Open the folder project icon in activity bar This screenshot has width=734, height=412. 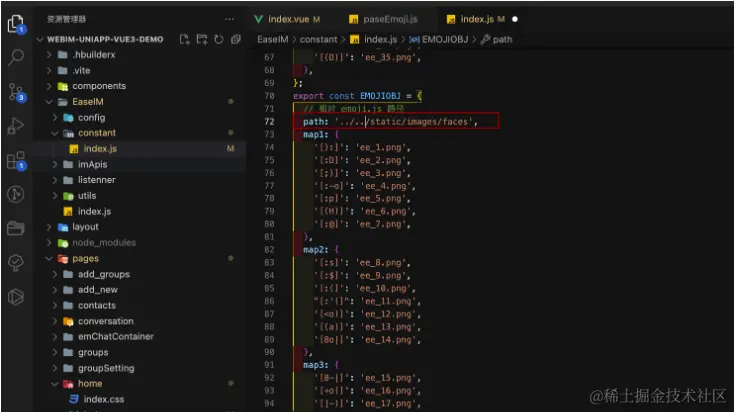[x=15, y=228]
